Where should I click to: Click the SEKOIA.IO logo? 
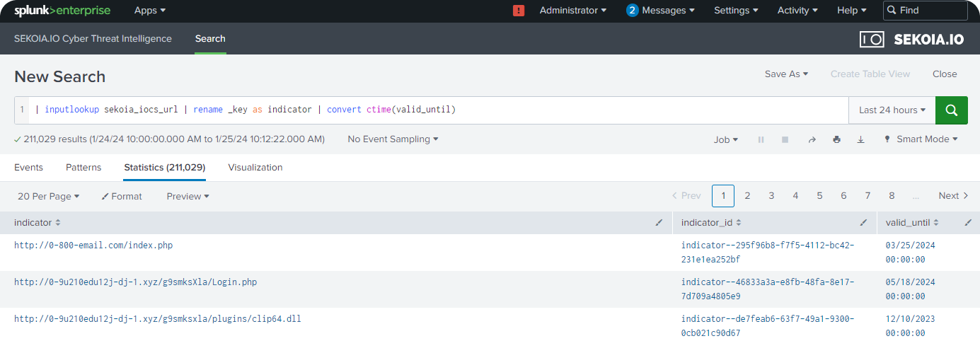(x=911, y=39)
